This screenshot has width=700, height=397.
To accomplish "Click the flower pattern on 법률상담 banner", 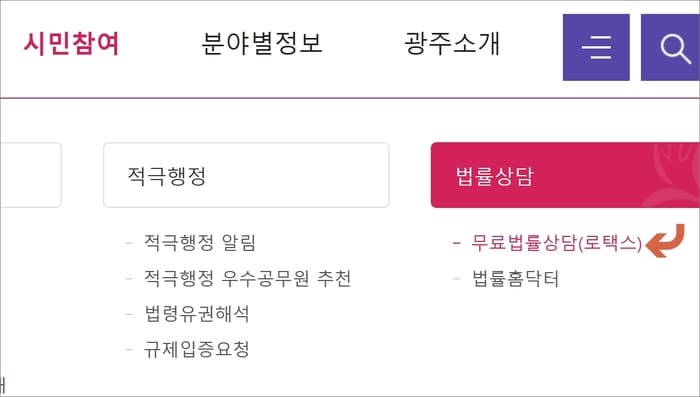I will (x=674, y=175).
